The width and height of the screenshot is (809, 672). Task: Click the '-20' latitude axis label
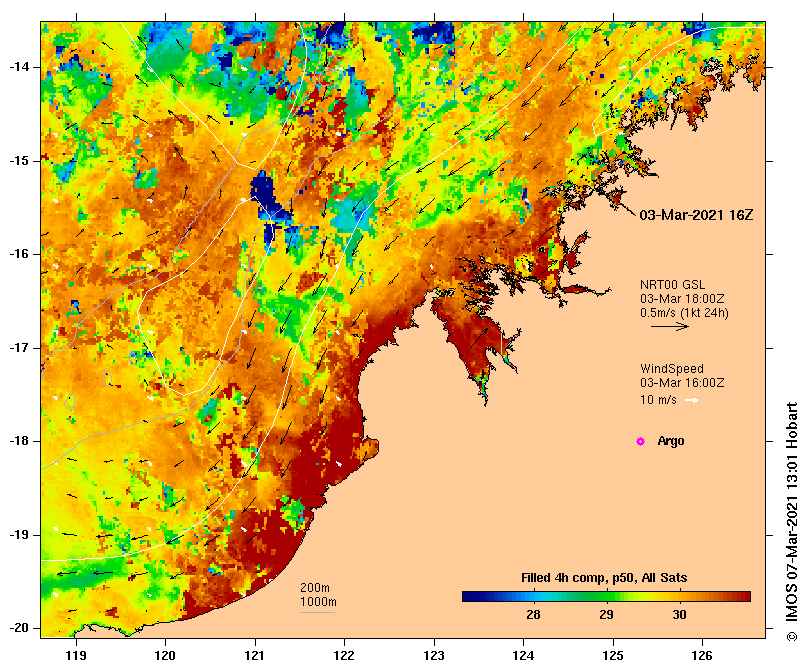coord(19,629)
